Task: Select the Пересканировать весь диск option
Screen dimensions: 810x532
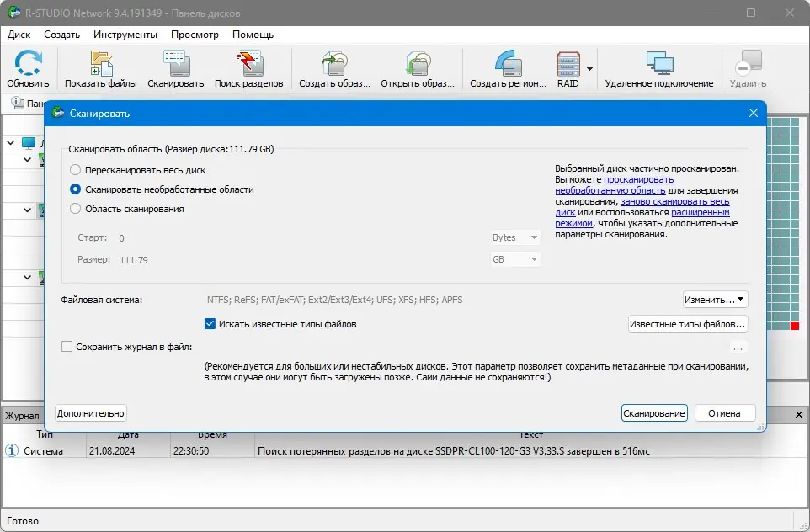Action: (x=77, y=170)
